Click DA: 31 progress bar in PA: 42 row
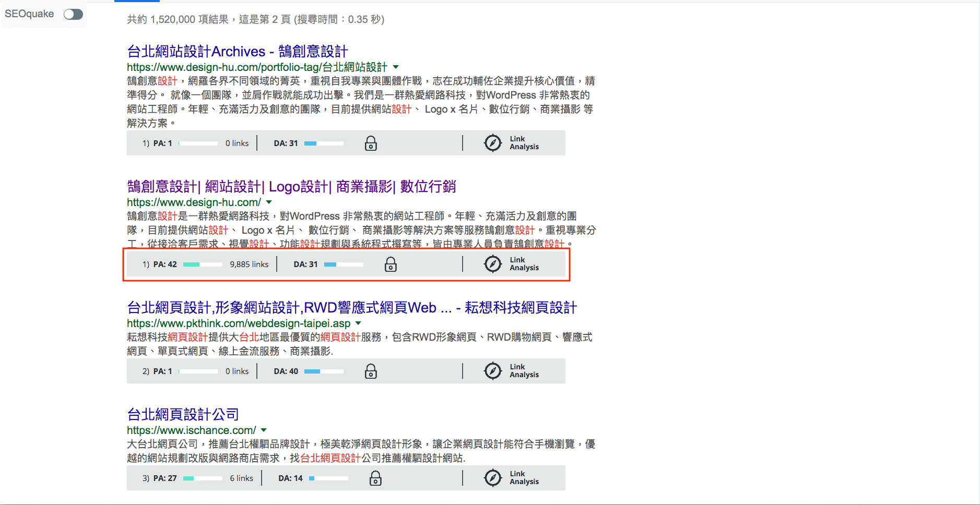980x505 pixels. 344,264
